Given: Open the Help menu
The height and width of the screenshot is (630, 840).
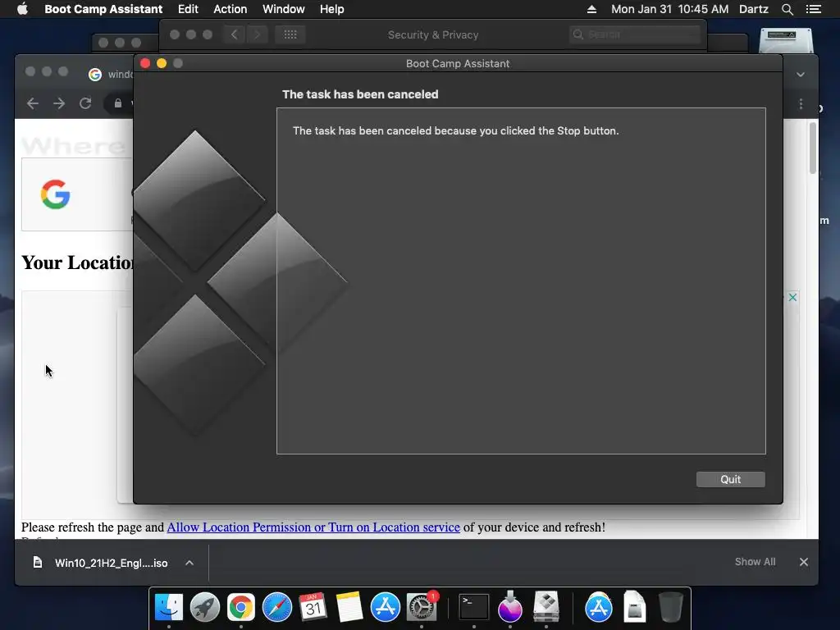Looking at the screenshot, I should point(332,9).
